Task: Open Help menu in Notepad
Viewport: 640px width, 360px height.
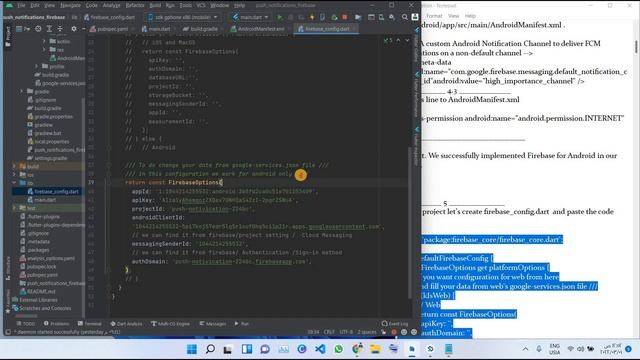Action: pyautogui.click(x=470, y=16)
